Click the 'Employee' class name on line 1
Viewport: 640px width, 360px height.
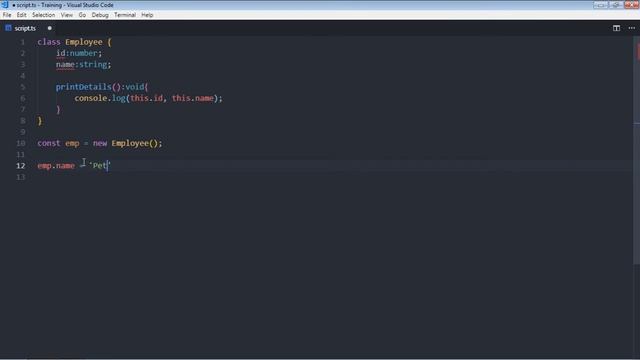[x=84, y=42]
